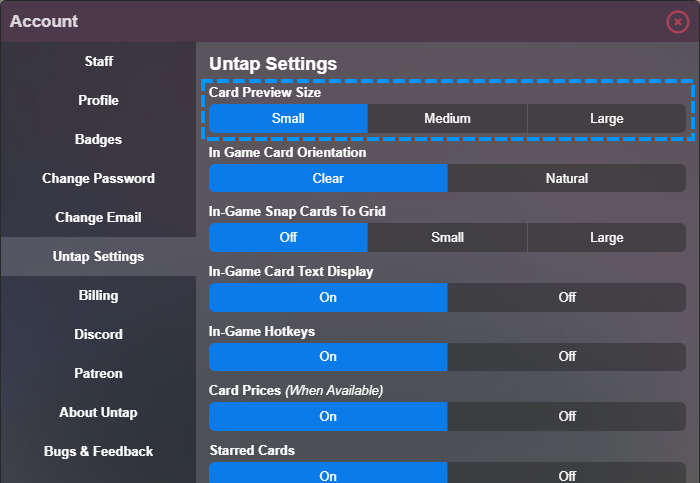Open the Profile section
Screen dimensions: 700x483
(98, 100)
